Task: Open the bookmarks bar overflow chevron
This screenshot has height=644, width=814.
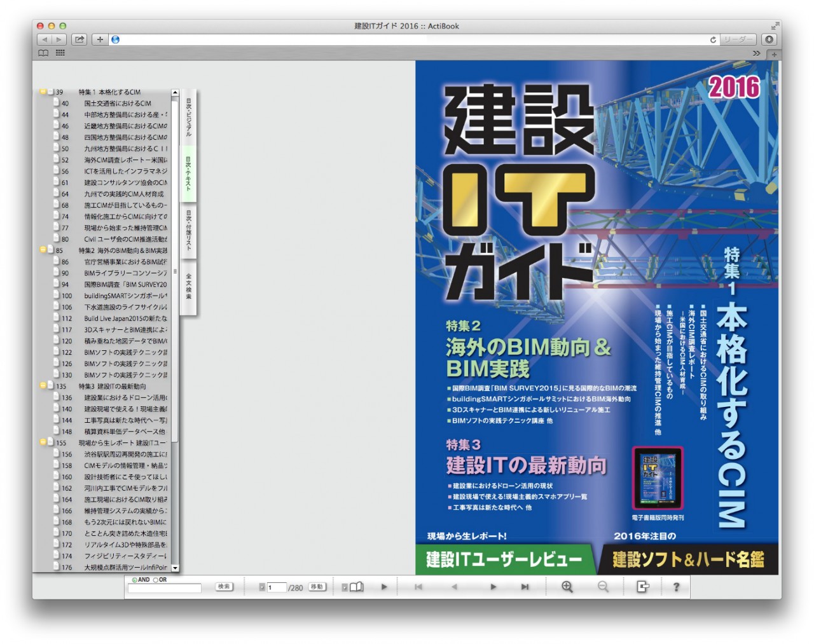Action: (x=756, y=53)
